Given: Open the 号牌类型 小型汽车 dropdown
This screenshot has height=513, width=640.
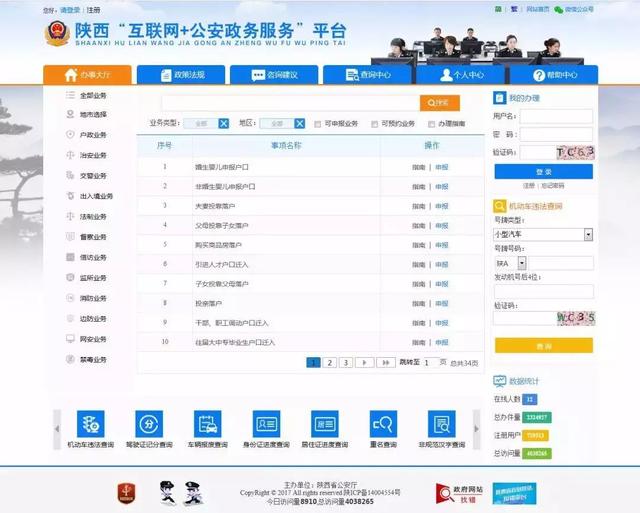Looking at the screenshot, I should coord(543,234).
